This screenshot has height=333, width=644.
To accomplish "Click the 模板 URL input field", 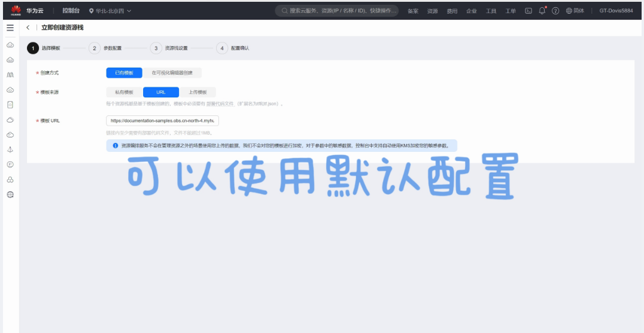I will (162, 121).
